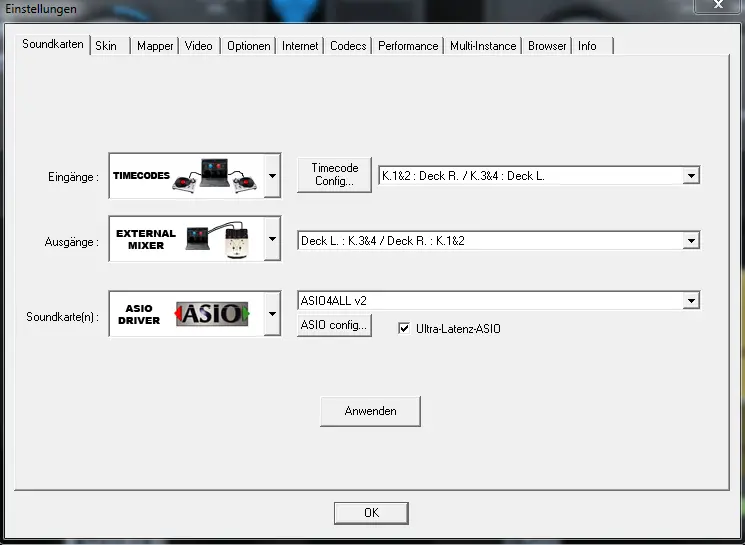Switch to the Mapper tab
This screenshot has width=745, height=545.
pyautogui.click(x=155, y=46)
